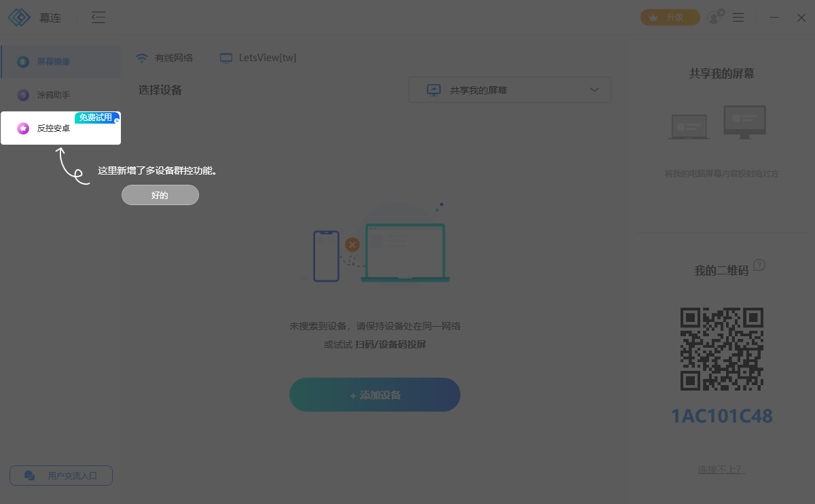
Task: Click the 免费试用 badge
Action: click(x=96, y=118)
